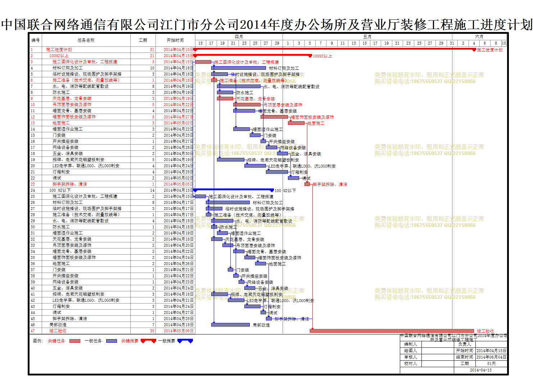Image resolution: width=533 pixels, height=392 pixels.
Task: Click the red 竣工验收 Gantt bar
Action: pyautogui.click(x=392, y=331)
